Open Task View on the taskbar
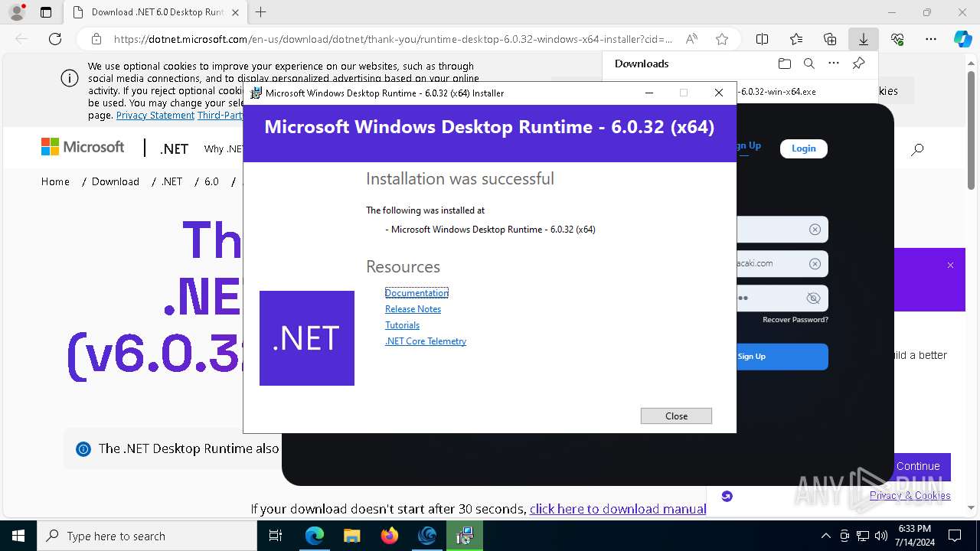Viewport: 980px width, 551px height. tap(276, 536)
